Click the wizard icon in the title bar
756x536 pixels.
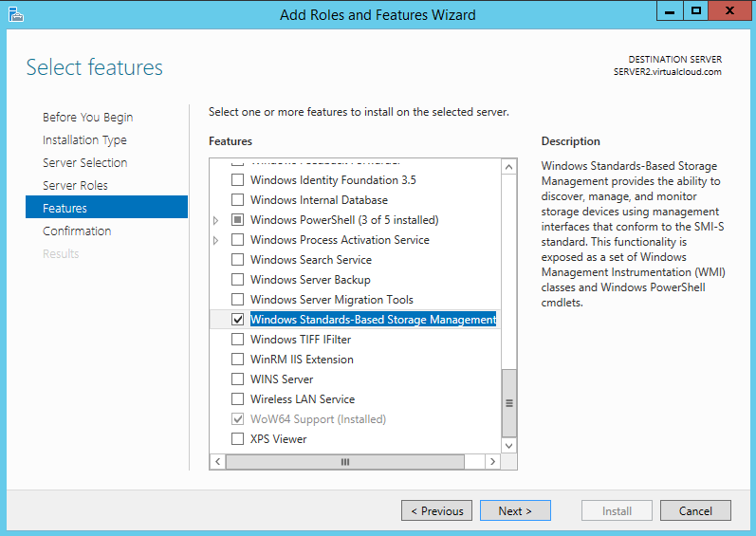click(x=15, y=13)
